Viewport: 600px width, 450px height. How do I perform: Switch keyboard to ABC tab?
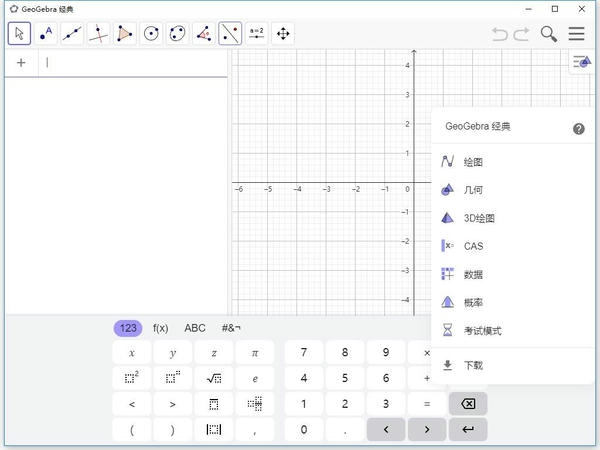click(195, 328)
